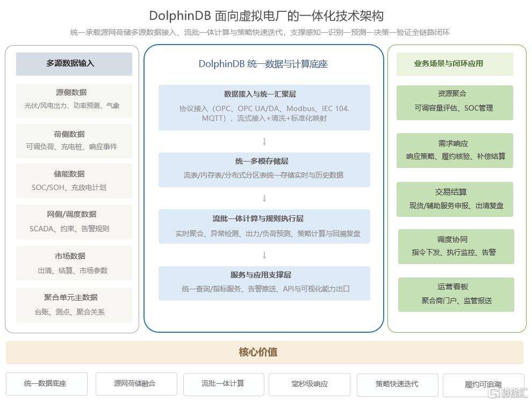Click the text "光伏/风电出力、功率预测、气象"
Screen dimensions: 532x402
[x=72, y=106]
